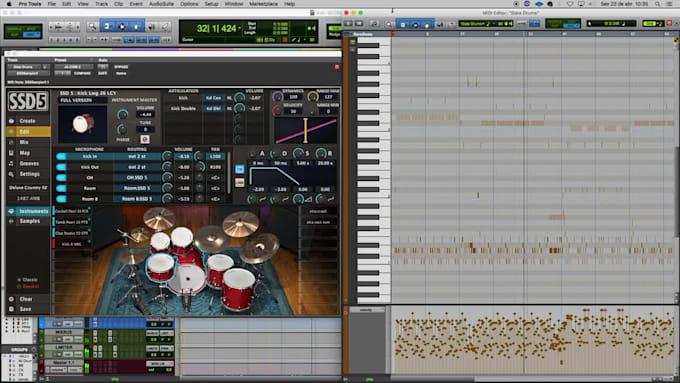
Task: Open the AudioSuite menu
Action: tap(161, 4)
